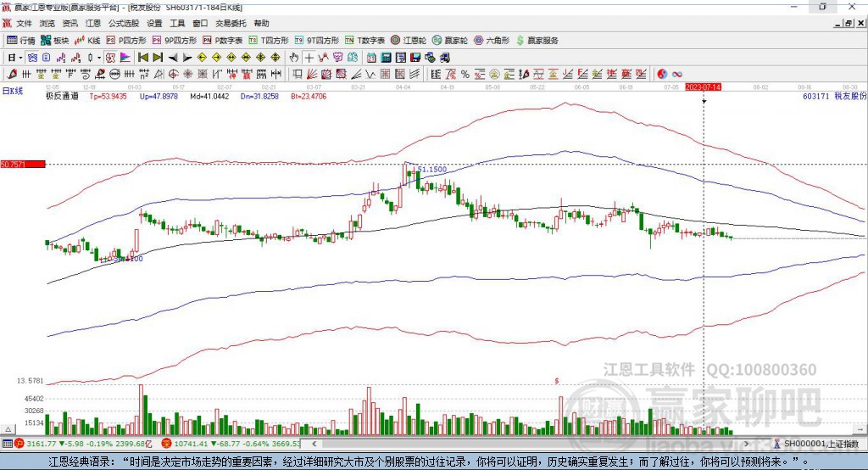
Task: Select the Gann fan lines tool
Action: pyautogui.click(x=312, y=74)
